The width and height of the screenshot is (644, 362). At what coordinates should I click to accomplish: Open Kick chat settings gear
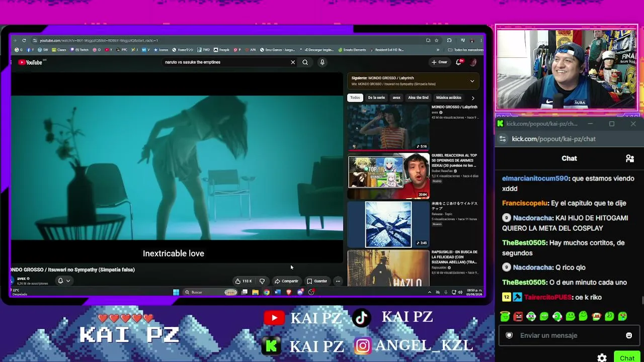pos(602,358)
